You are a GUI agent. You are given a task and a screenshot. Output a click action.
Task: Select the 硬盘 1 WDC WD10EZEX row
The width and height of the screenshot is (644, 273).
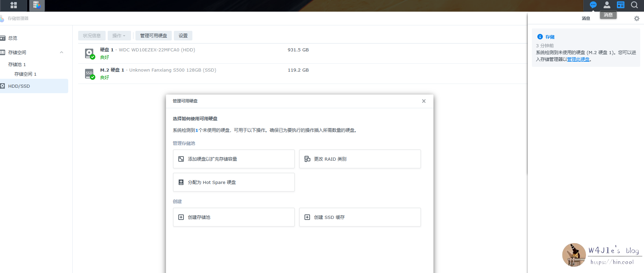303,53
